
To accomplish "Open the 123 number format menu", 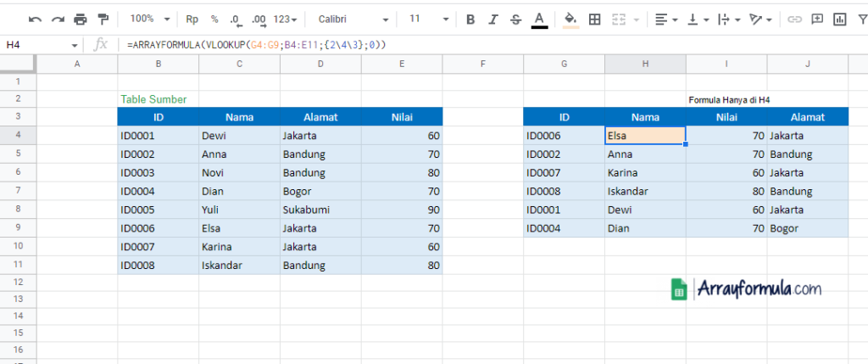I will click(284, 19).
